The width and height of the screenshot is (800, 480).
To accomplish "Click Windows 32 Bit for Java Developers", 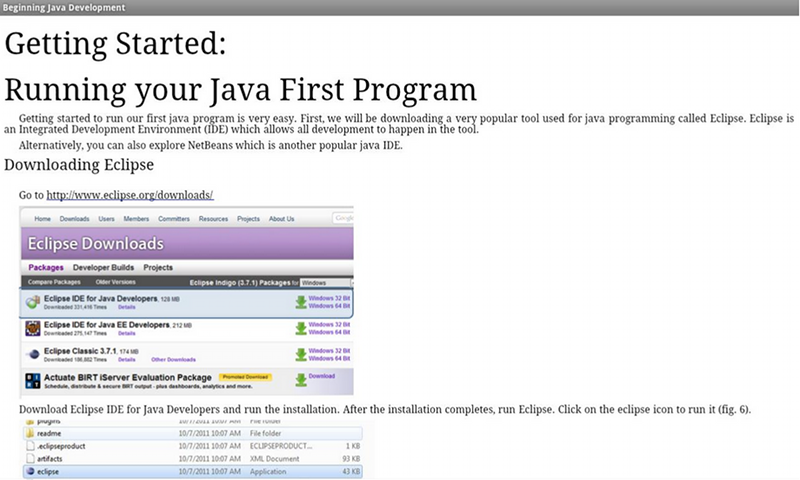I will [329, 298].
